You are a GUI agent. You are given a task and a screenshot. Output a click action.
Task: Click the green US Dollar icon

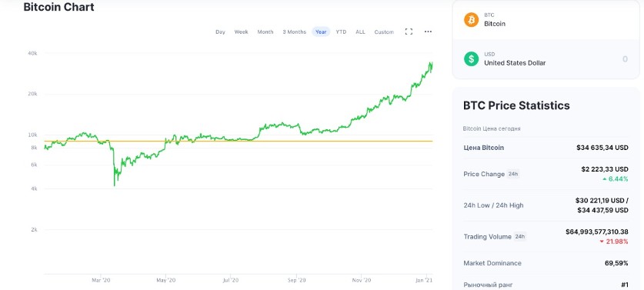pyautogui.click(x=471, y=58)
